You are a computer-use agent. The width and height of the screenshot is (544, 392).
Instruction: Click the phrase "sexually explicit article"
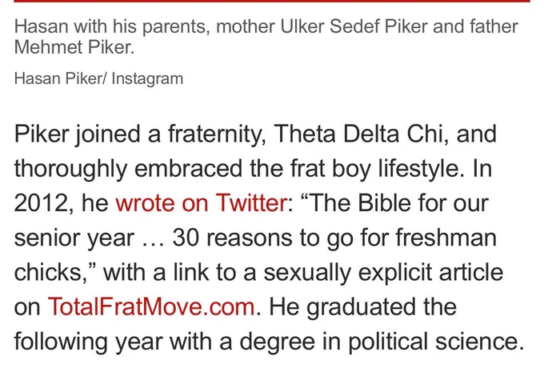(x=383, y=273)
